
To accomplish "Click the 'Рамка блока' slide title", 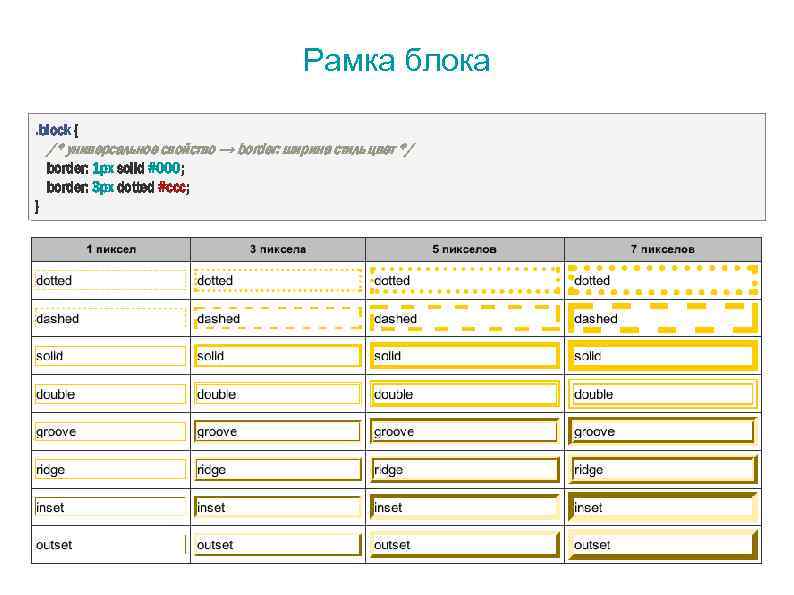I will click(x=396, y=61).
